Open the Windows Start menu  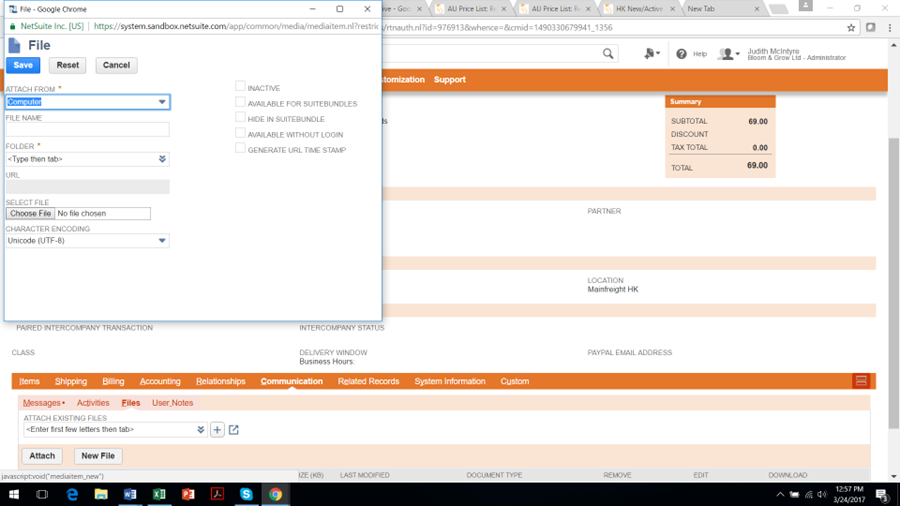point(14,495)
